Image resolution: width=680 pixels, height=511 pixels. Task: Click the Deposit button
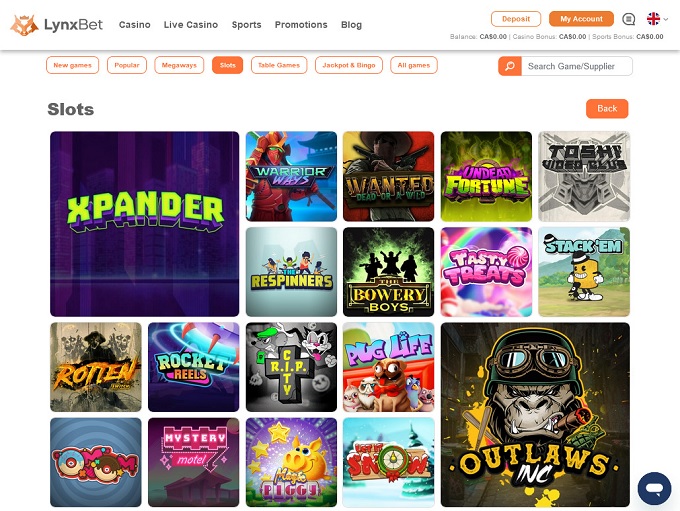pyautogui.click(x=516, y=19)
